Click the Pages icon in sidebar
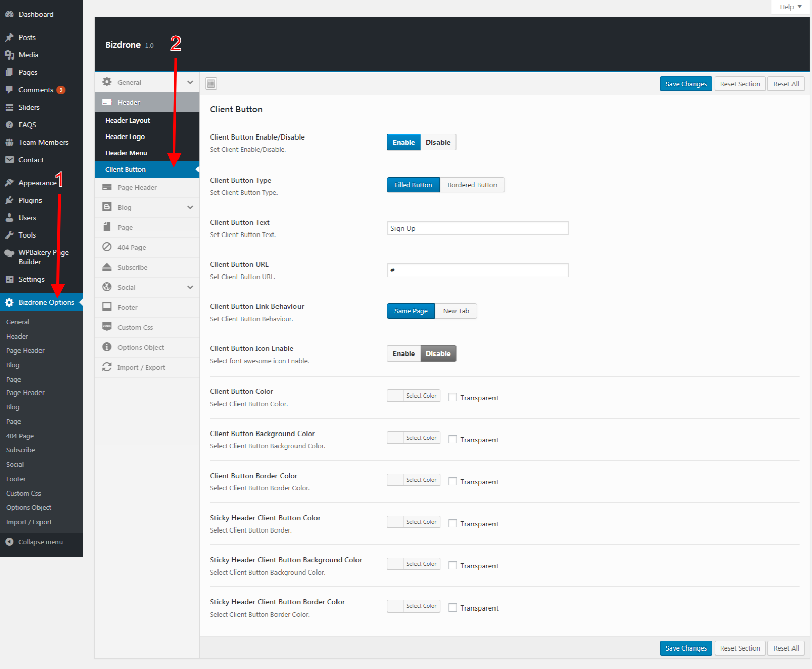 coord(9,72)
